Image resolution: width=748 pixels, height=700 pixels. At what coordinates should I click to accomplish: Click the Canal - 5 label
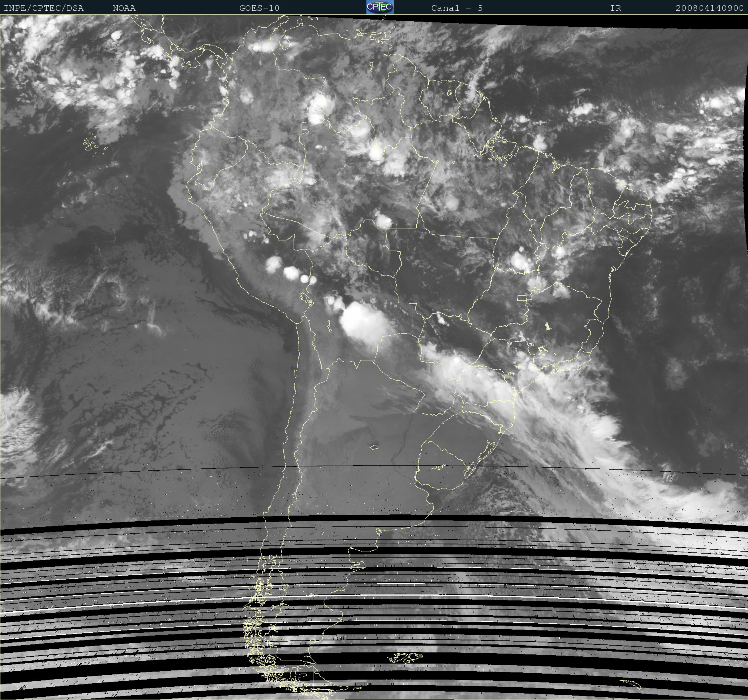(x=457, y=8)
